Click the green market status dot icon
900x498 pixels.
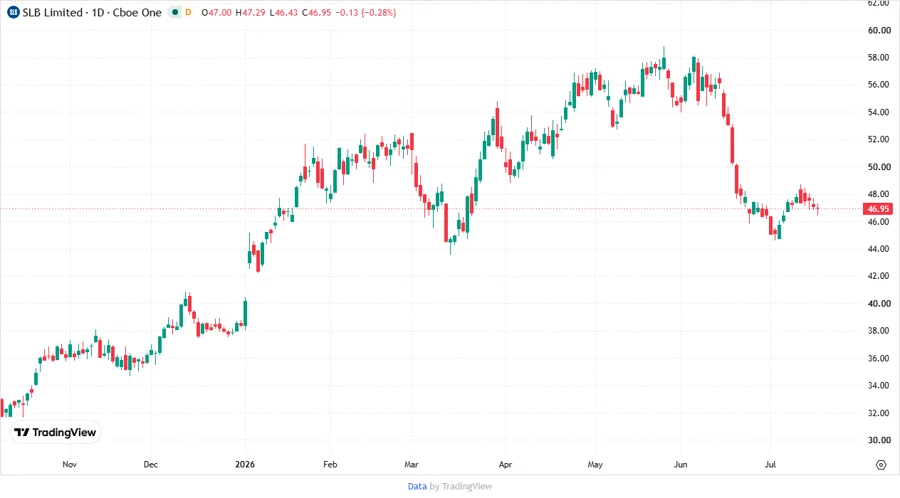(x=175, y=12)
